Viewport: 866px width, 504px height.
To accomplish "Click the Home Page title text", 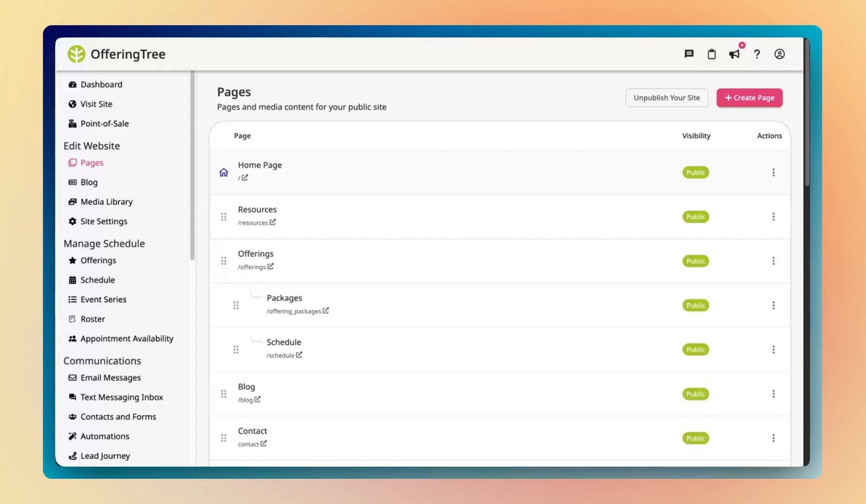I will point(260,165).
